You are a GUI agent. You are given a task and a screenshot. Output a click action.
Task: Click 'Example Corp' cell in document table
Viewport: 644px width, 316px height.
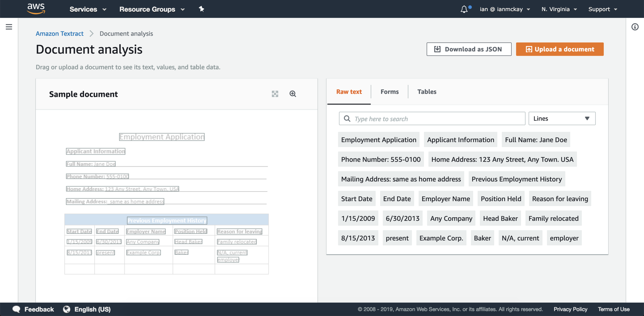pos(143,252)
